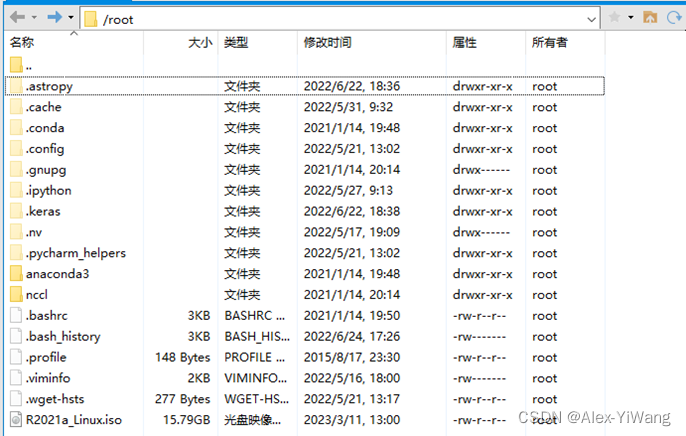Sort by 修改时间 column header
This screenshot has height=436, width=686.
[x=328, y=42]
